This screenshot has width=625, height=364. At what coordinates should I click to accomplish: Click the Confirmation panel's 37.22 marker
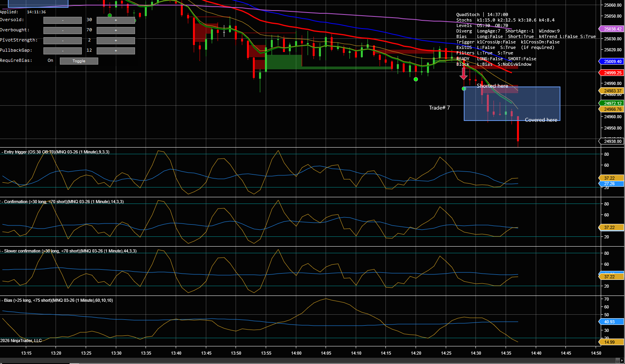612,227
